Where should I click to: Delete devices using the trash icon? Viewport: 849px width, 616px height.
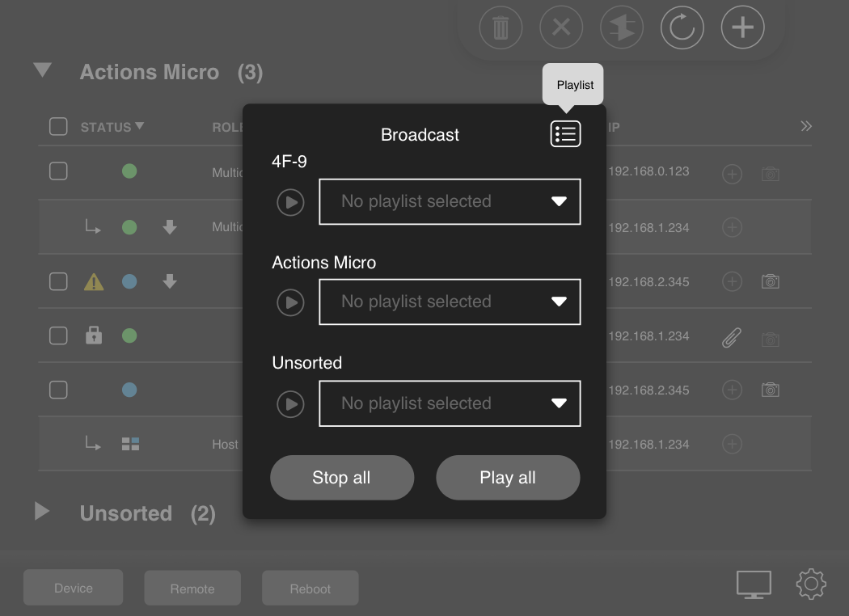[501, 27]
